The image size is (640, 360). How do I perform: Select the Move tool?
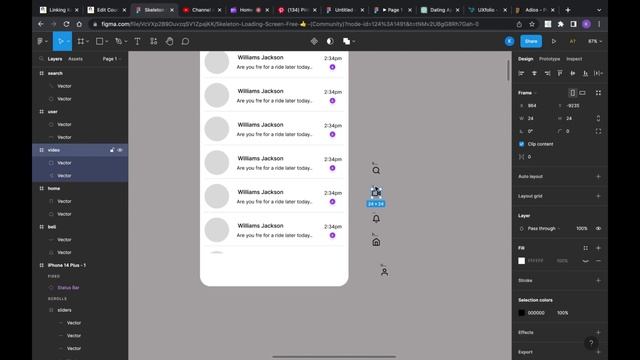[x=61, y=41]
